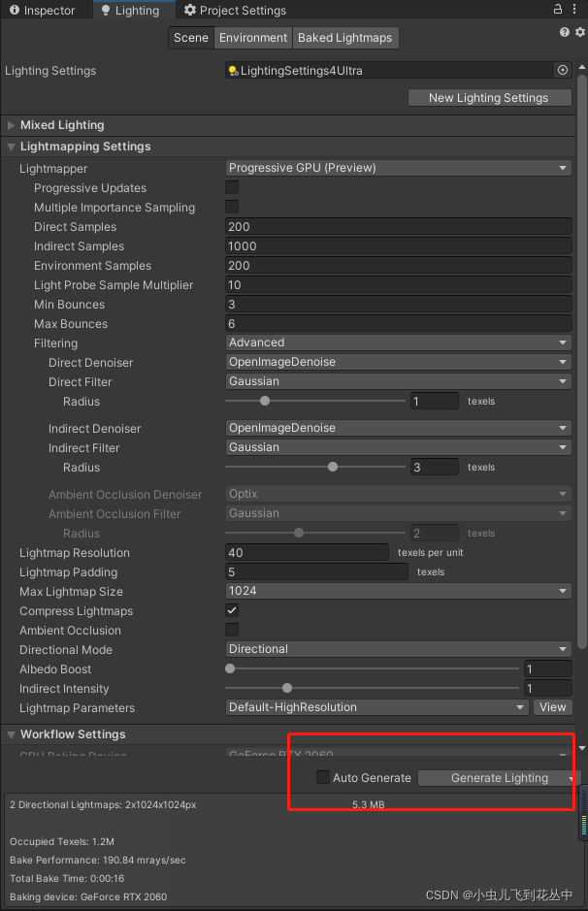Image resolution: width=588 pixels, height=911 pixels.
Task: Click the Lightmap Resolution field
Action: tap(307, 552)
